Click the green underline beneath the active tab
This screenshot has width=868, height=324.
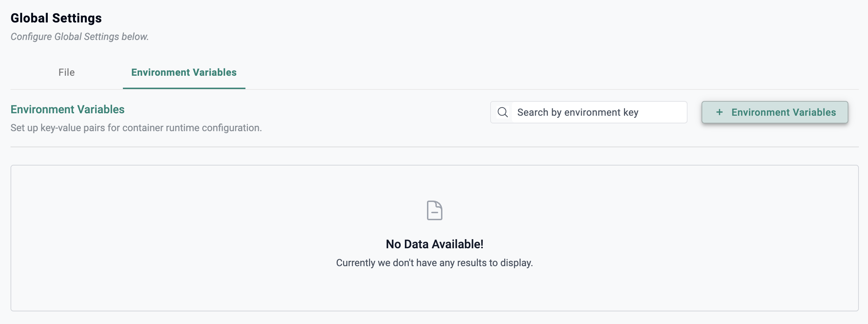184,88
